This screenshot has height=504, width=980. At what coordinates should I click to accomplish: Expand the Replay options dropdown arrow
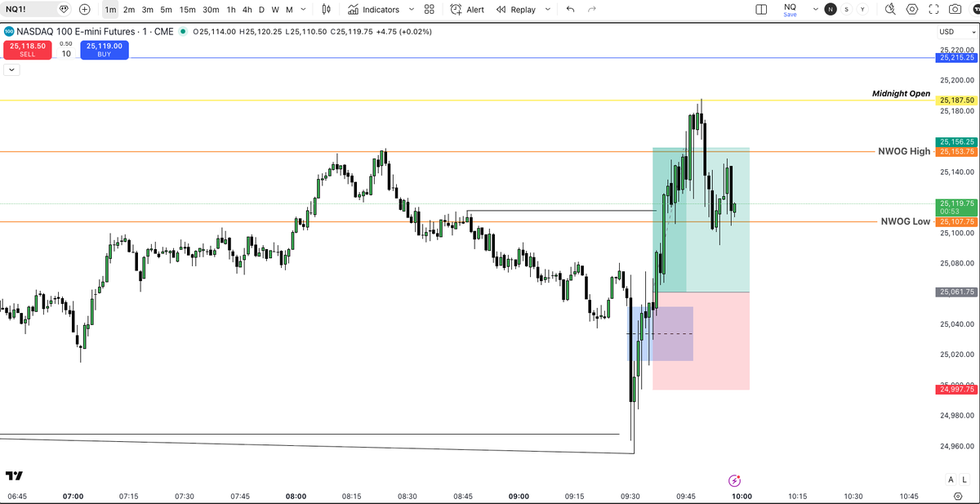tap(546, 10)
